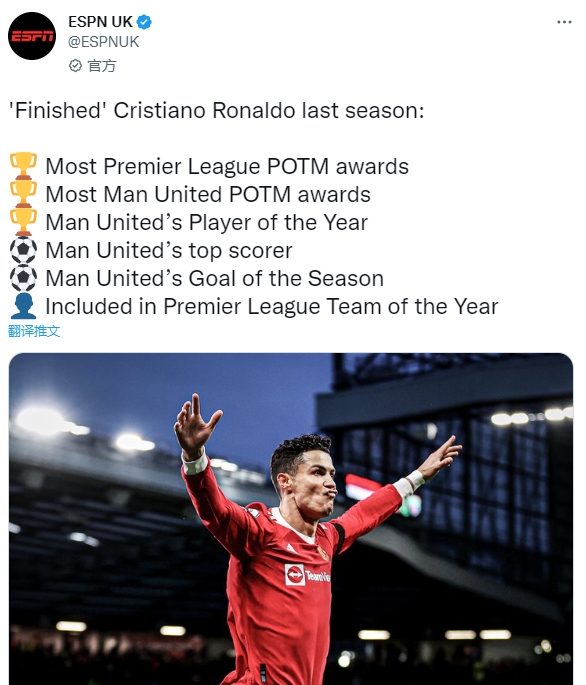Screen dimensions: 586x685
Task: Click silhouette emoji beside Team of the Year
Action: [23, 306]
